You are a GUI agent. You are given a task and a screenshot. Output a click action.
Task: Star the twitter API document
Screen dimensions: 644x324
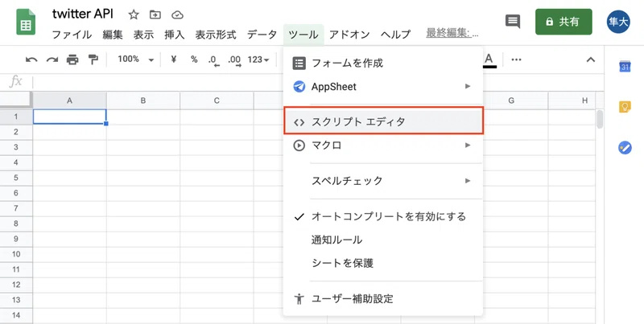click(134, 15)
